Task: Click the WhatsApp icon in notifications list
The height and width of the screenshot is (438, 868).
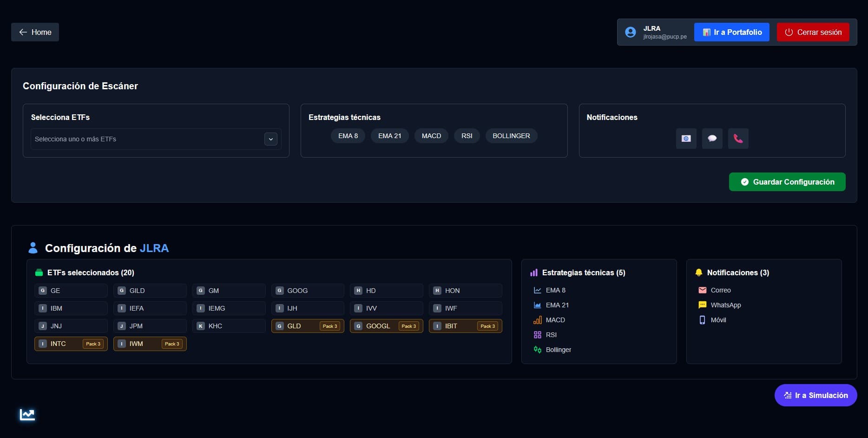Action: [703, 305]
